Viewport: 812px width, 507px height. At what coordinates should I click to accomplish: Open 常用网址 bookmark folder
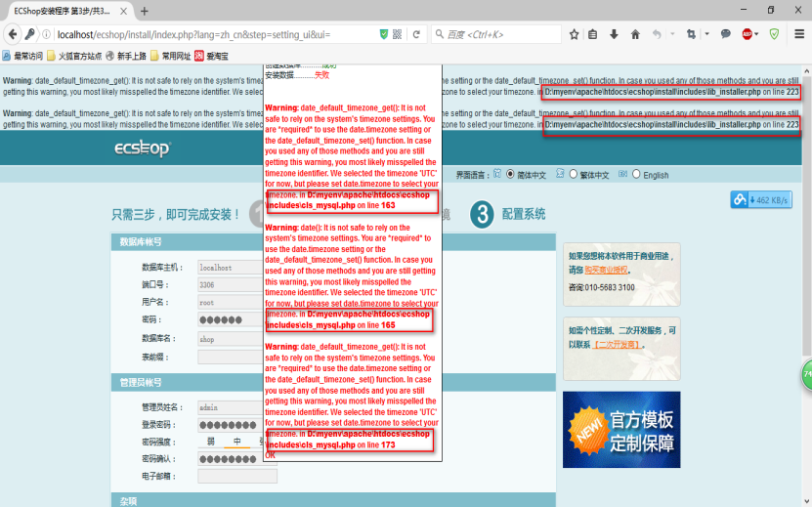(170, 56)
